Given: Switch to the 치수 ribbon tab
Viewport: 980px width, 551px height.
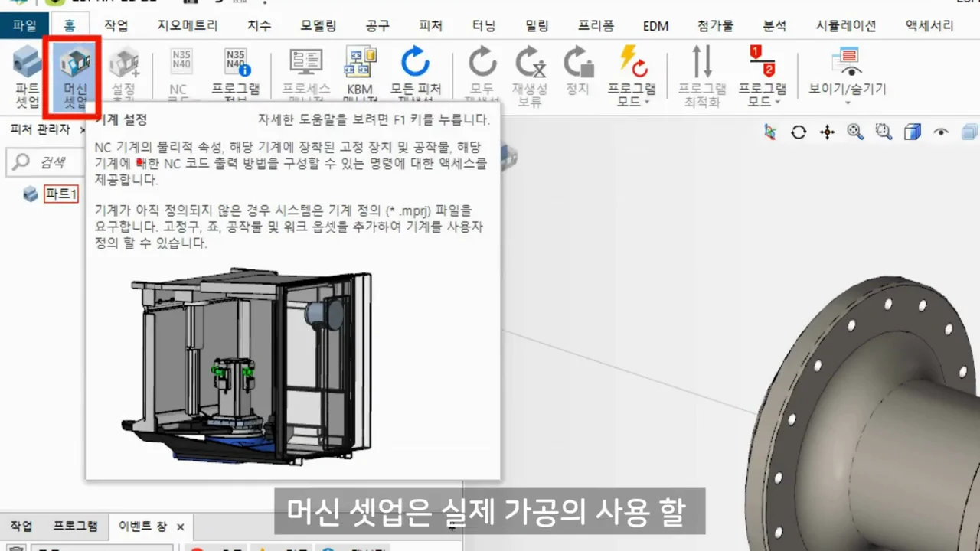Looking at the screenshot, I should click(259, 25).
